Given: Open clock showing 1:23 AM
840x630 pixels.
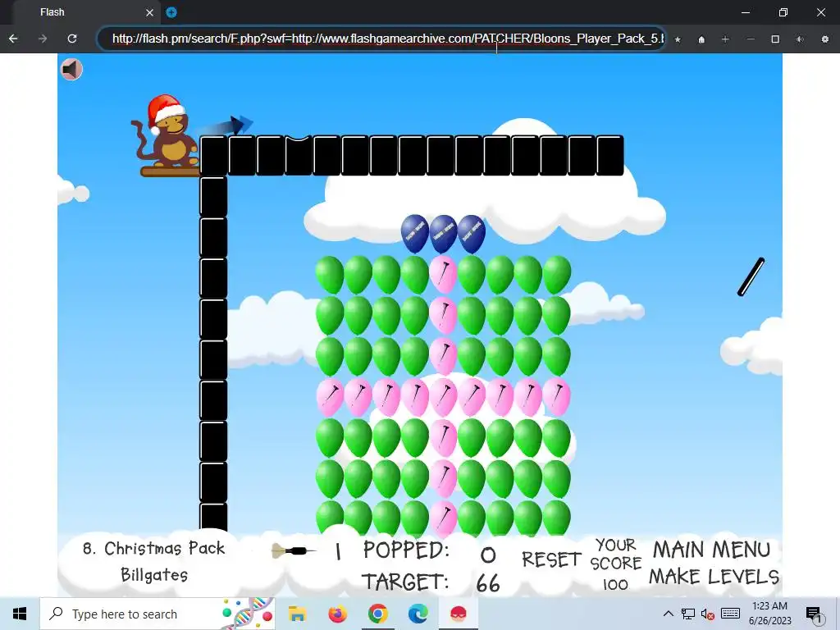Looking at the screenshot, I should [x=769, y=614].
